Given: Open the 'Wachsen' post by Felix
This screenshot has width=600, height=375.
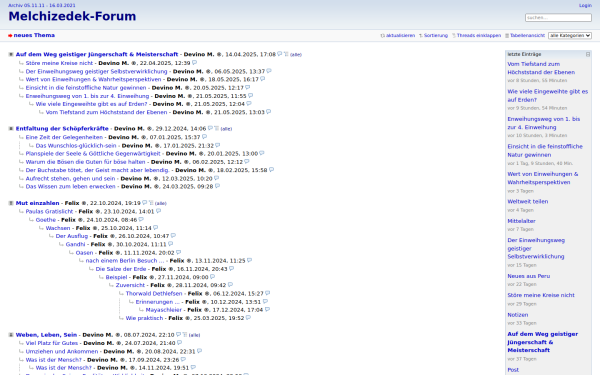Looking at the screenshot, I should tap(58, 228).
